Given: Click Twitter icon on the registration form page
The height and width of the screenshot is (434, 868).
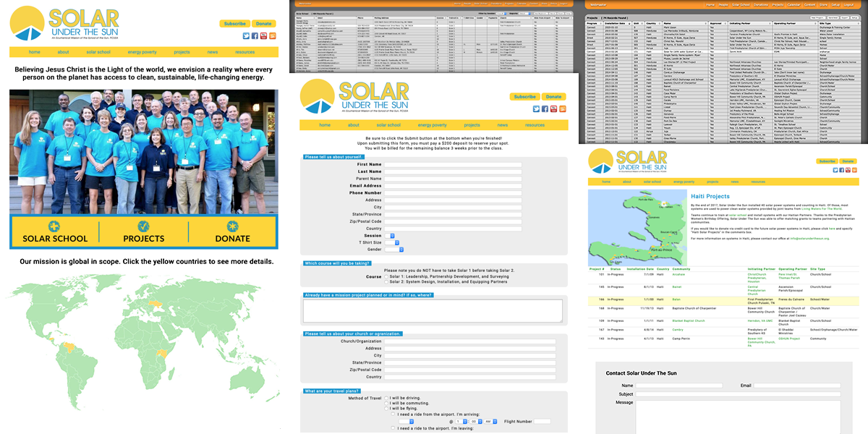Looking at the screenshot, I should point(536,109).
